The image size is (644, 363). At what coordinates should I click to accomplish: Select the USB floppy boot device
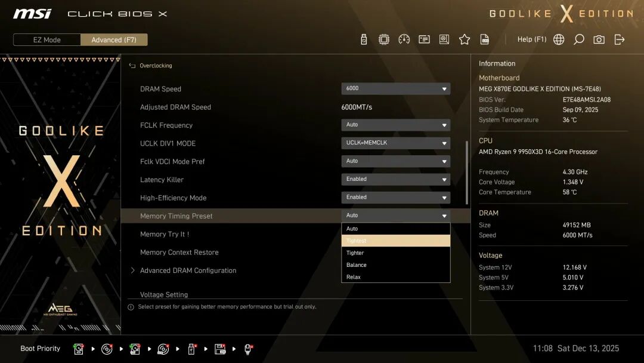[219, 349]
